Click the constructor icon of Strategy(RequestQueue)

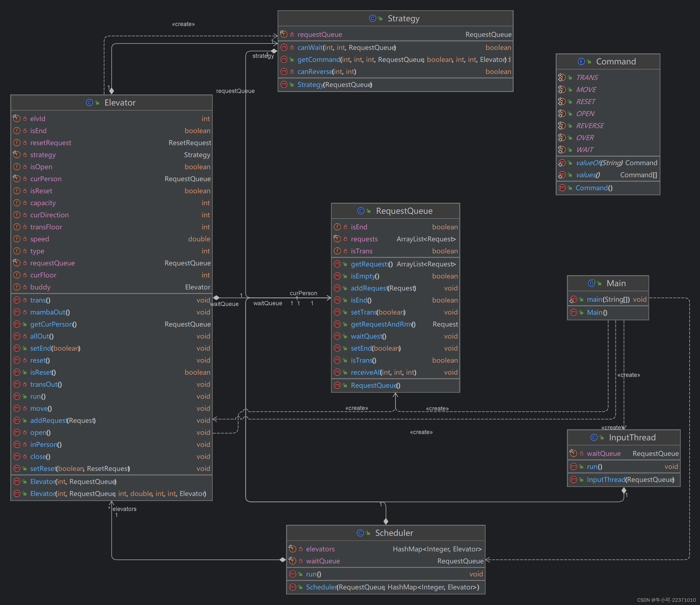[x=284, y=84]
